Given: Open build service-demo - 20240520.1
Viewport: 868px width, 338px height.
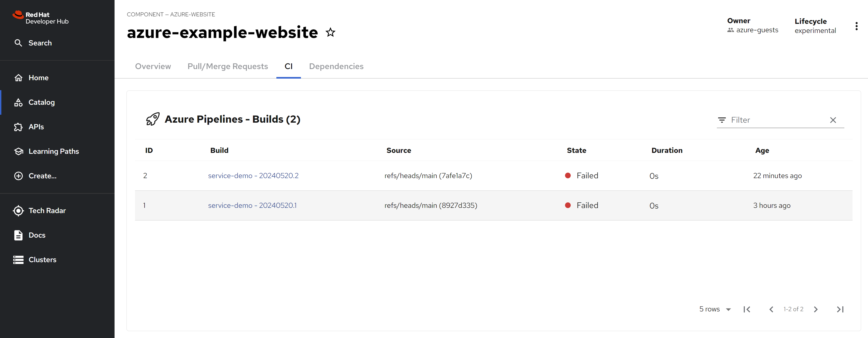Looking at the screenshot, I should [252, 205].
